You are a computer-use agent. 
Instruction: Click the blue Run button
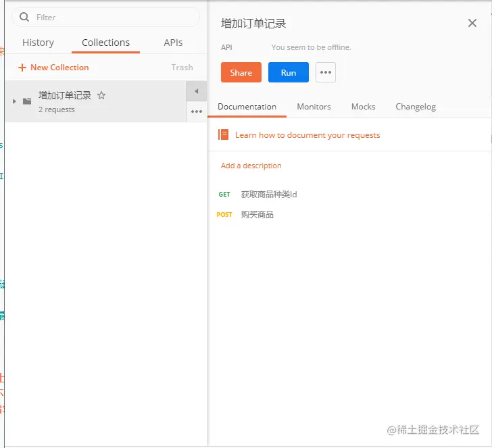[289, 72]
